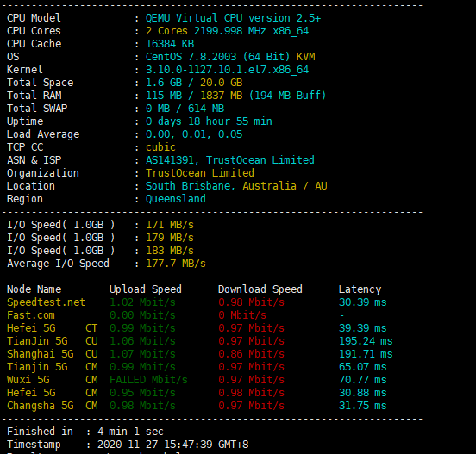Select the Queensland region value
The width and height of the screenshot is (476, 454).
pyautogui.click(x=175, y=199)
